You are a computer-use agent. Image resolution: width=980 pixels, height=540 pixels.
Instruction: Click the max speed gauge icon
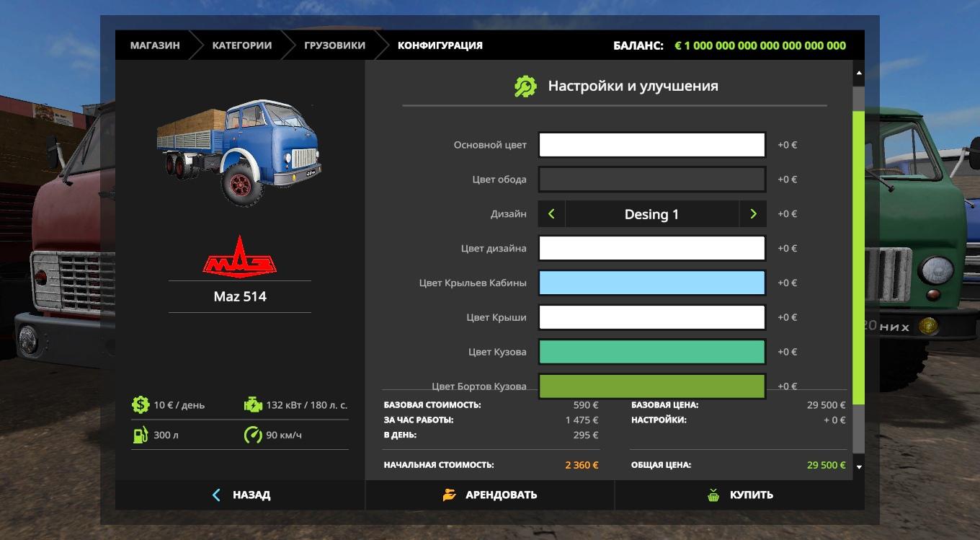[x=253, y=435]
